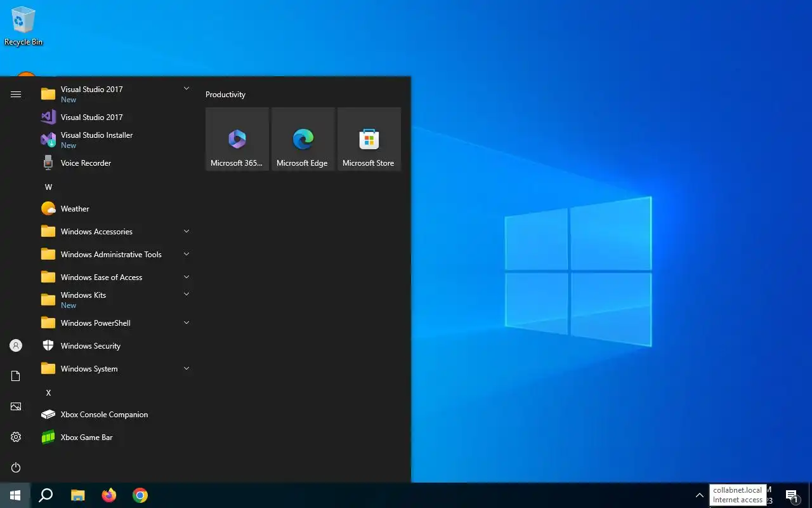
Task: Open the Weather app
Action: click(115, 209)
